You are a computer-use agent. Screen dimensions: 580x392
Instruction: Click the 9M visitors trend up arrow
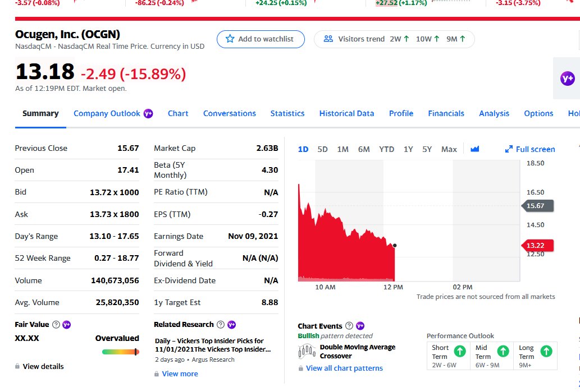463,39
